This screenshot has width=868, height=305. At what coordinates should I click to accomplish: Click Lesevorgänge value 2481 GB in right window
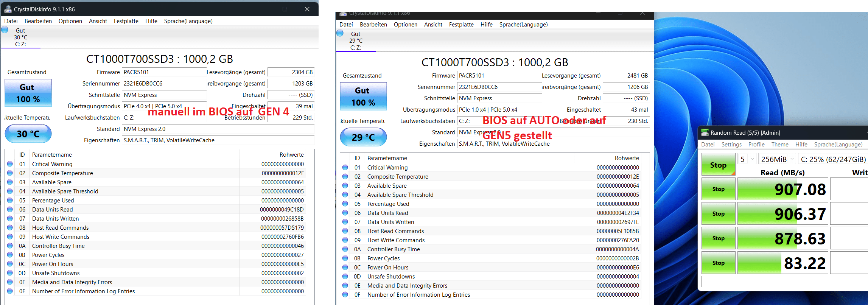tap(626, 76)
